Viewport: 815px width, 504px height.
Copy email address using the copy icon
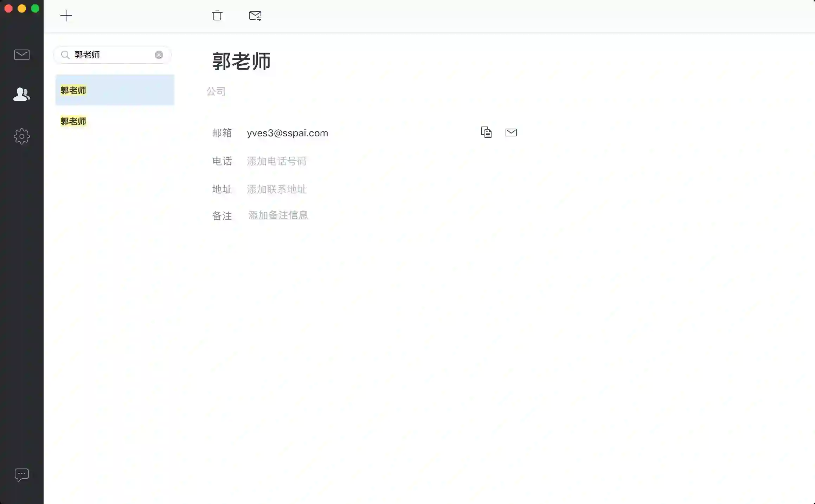[486, 132]
